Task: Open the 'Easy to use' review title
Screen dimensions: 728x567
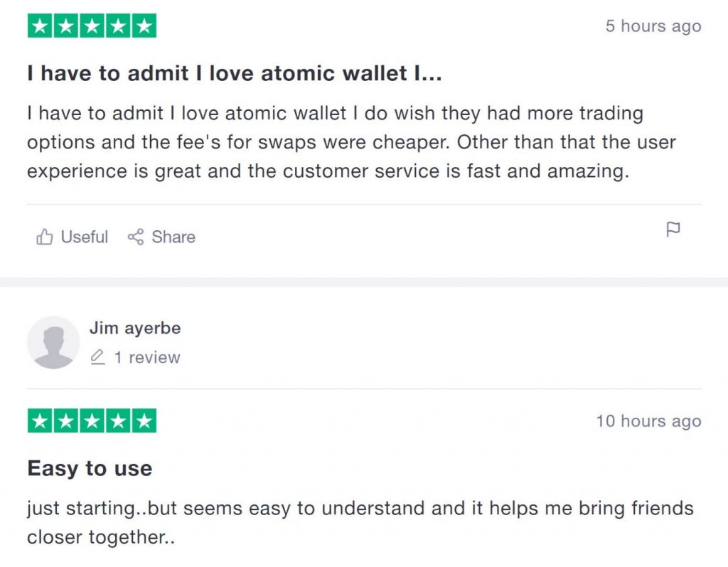Action: (x=90, y=468)
